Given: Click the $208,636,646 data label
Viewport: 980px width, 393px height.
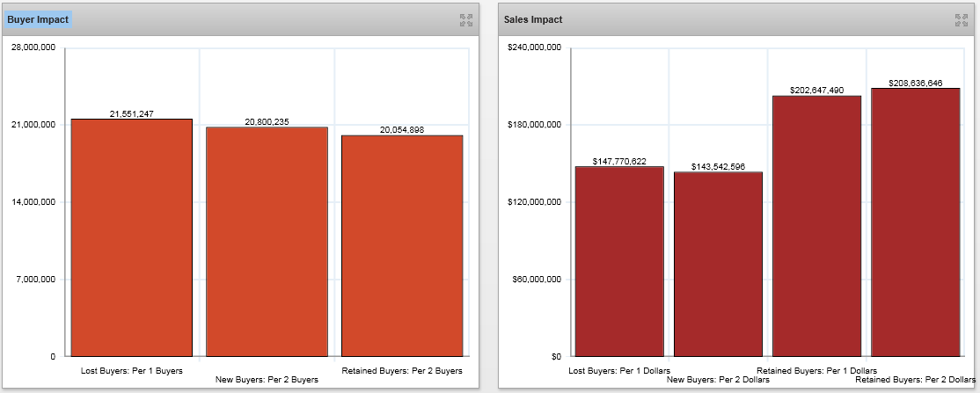Looking at the screenshot, I should coord(916,84).
